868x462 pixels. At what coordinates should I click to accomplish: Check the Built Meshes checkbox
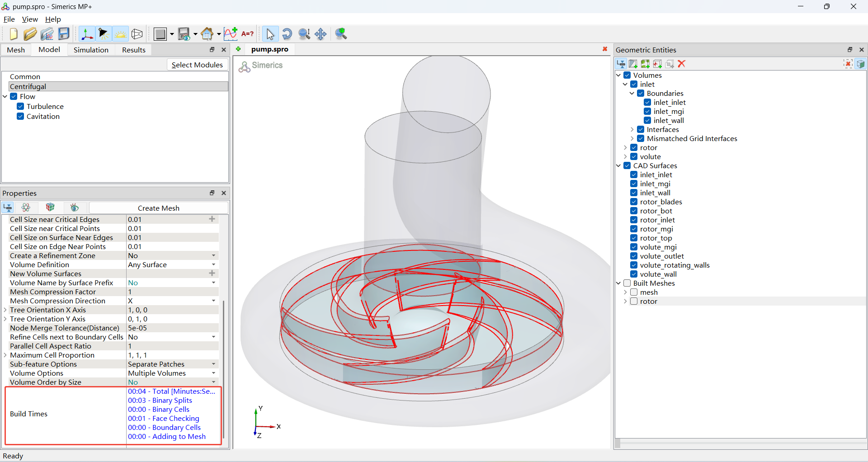(627, 283)
